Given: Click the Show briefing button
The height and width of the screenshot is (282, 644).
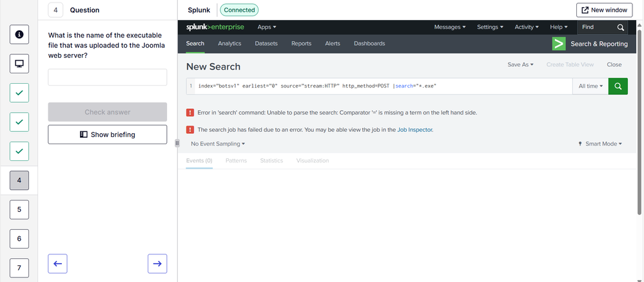Looking at the screenshot, I should 108,135.
